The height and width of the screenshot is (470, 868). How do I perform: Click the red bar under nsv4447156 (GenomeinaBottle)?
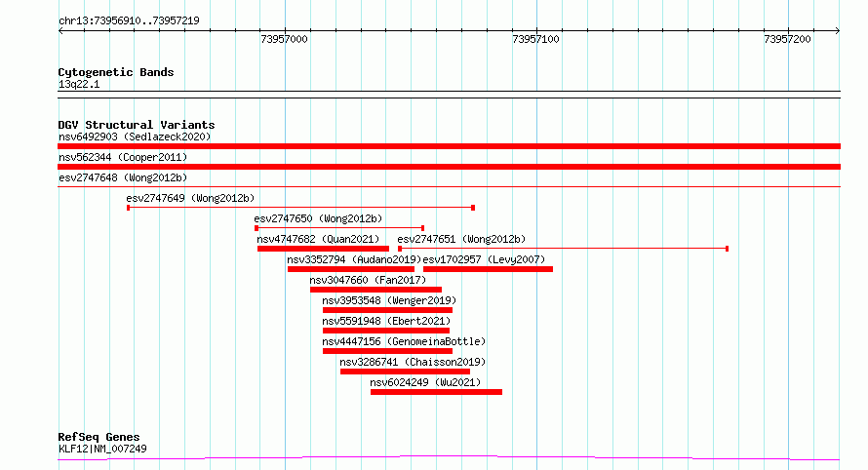pyautogui.click(x=387, y=351)
